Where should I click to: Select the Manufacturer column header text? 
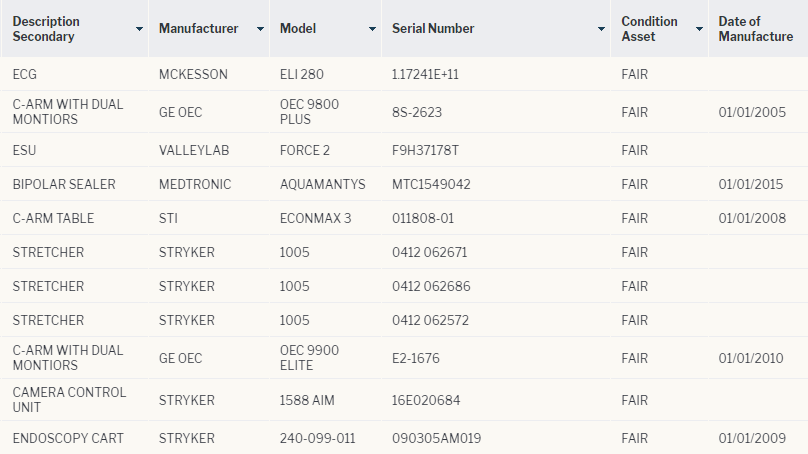pos(198,28)
